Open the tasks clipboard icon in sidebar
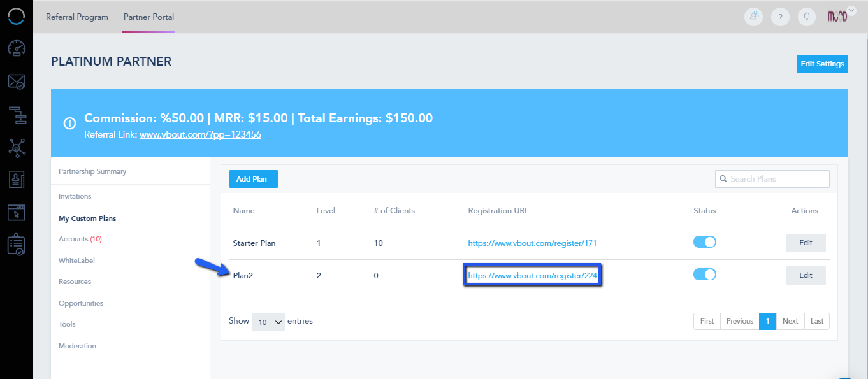The image size is (868, 379). 17,245
